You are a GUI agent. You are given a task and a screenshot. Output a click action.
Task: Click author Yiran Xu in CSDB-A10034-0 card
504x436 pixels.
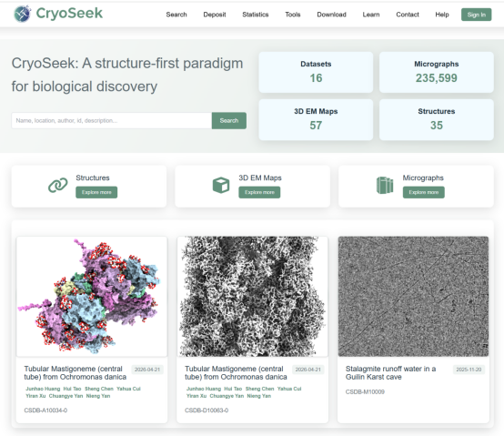coord(35,396)
